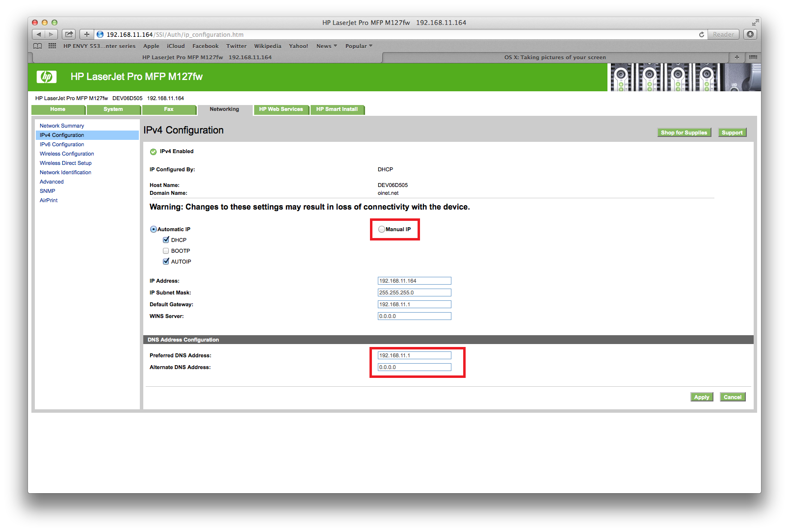The height and width of the screenshot is (532, 789).
Task: Select the Automatic IP radio button
Action: coord(154,229)
